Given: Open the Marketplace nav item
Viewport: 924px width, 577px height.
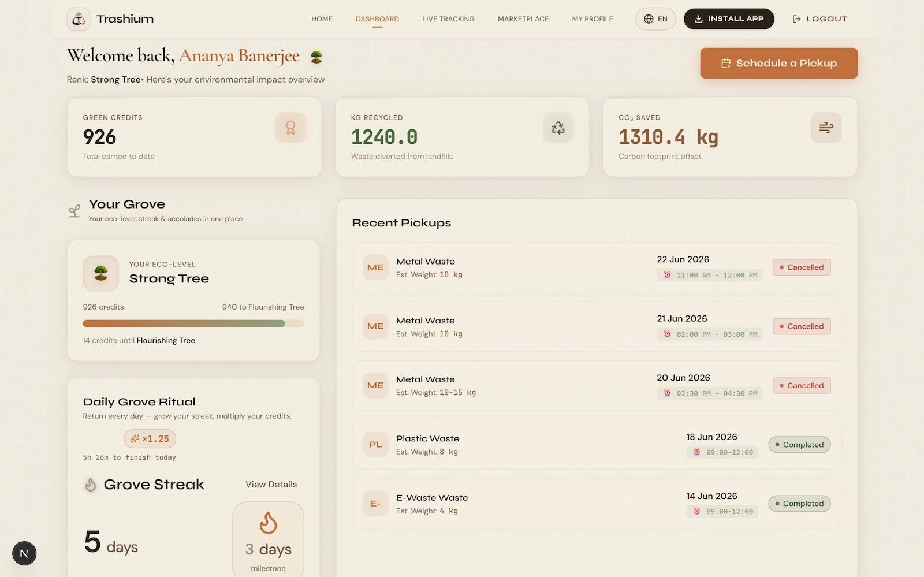Looking at the screenshot, I should point(523,19).
